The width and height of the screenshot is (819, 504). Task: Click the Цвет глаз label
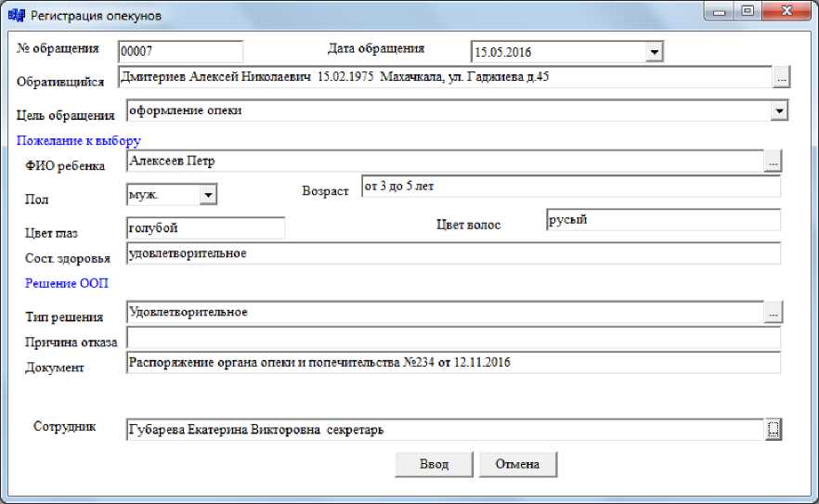[x=51, y=233]
